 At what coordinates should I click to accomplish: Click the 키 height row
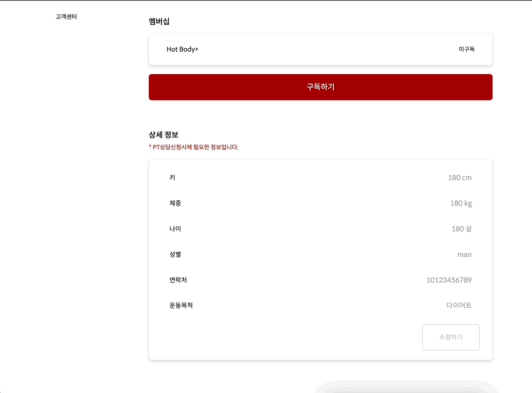pyautogui.click(x=172, y=177)
